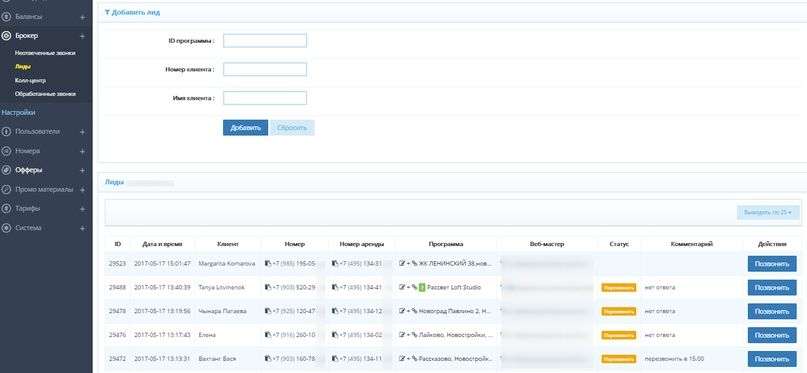Copy rental number +7 (495) 134-12
The image size is (807, 373).
coord(335,311)
